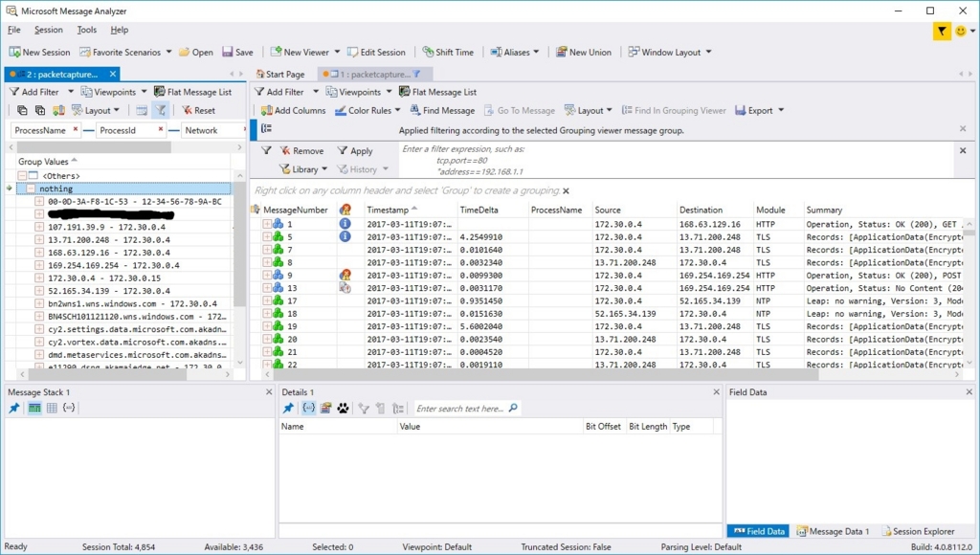Click Flat Message List in the analysis grid
980x555 pixels.
437,92
